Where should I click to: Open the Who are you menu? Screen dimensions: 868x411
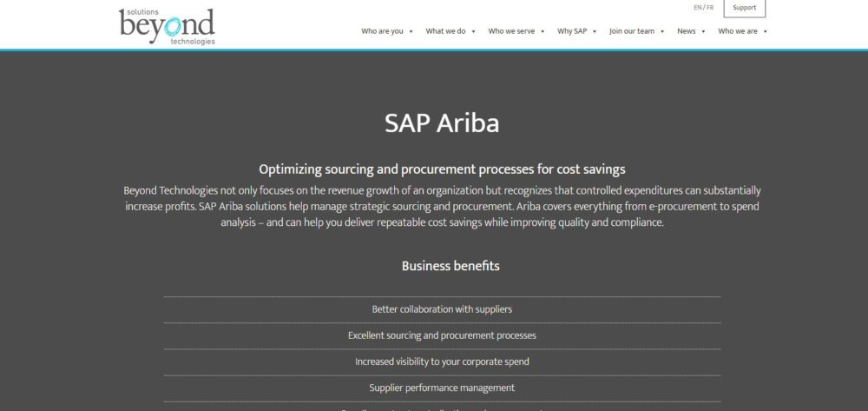[382, 31]
